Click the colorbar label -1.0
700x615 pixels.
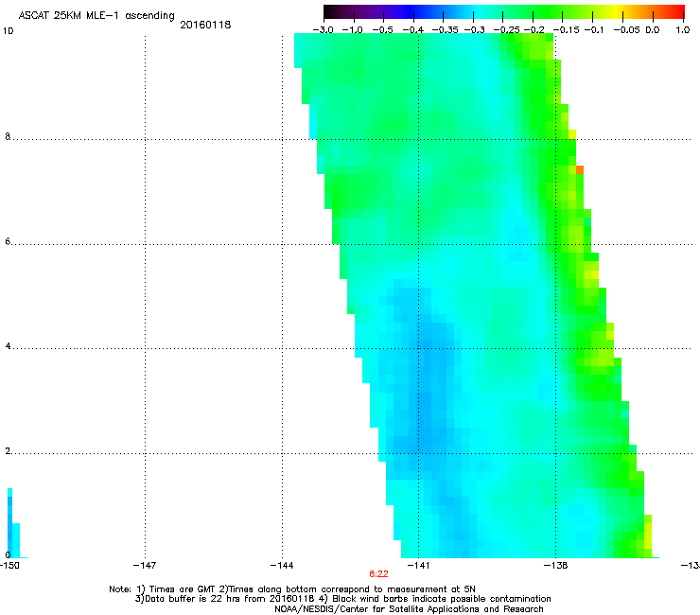tap(353, 30)
